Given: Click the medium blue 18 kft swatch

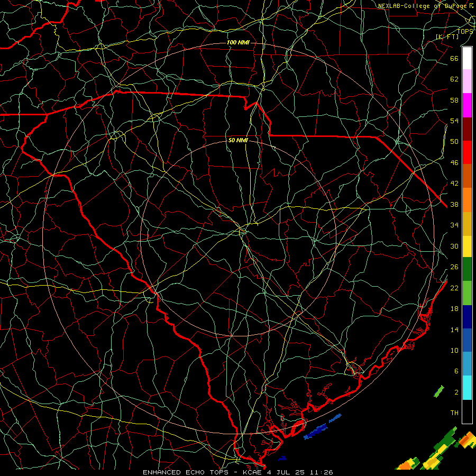Looking at the screenshot, I should [467, 340].
